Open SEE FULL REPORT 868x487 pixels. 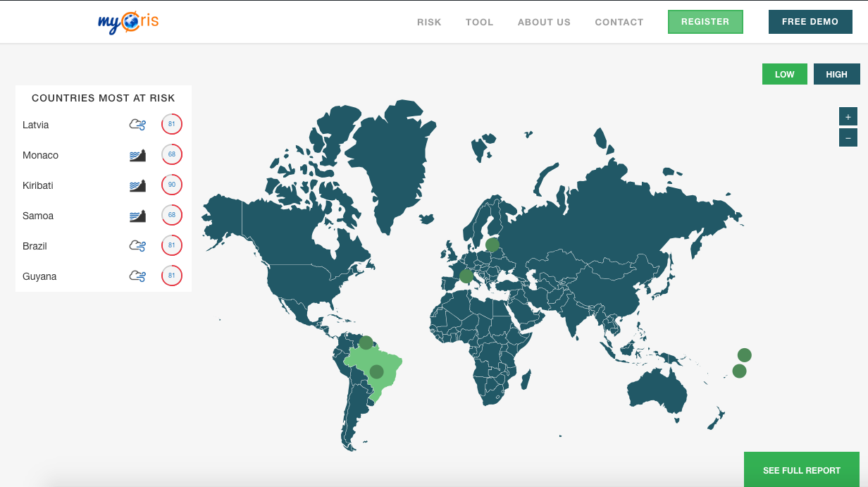[x=801, y=470]
